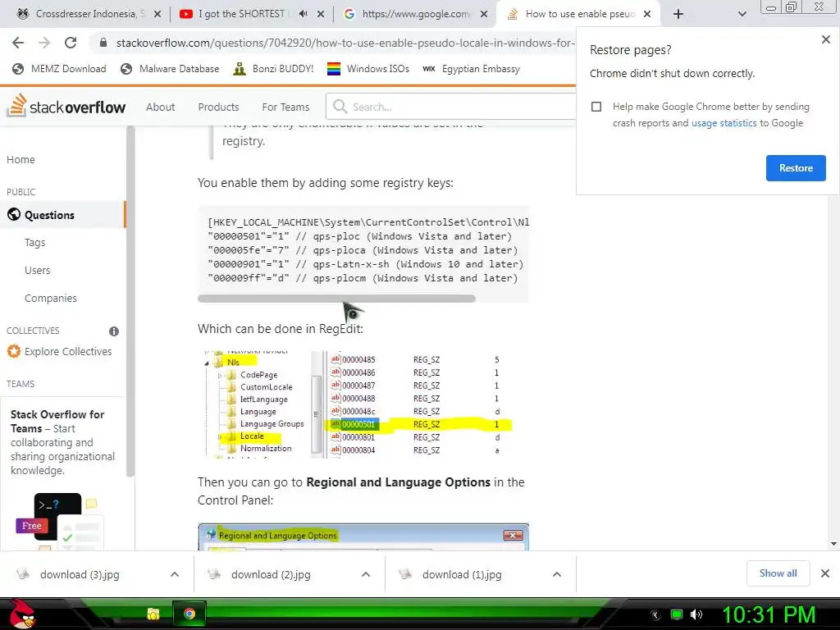Close the google.com tab
Image resolution: width=840 pixels, height=630 pixels.
coord(484,15)
